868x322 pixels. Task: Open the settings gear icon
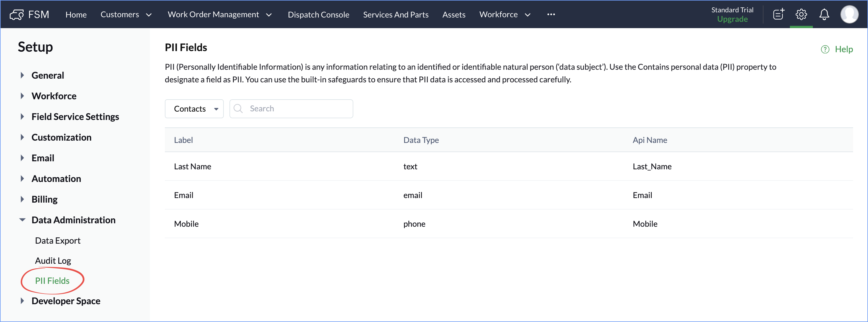[801, 14]
